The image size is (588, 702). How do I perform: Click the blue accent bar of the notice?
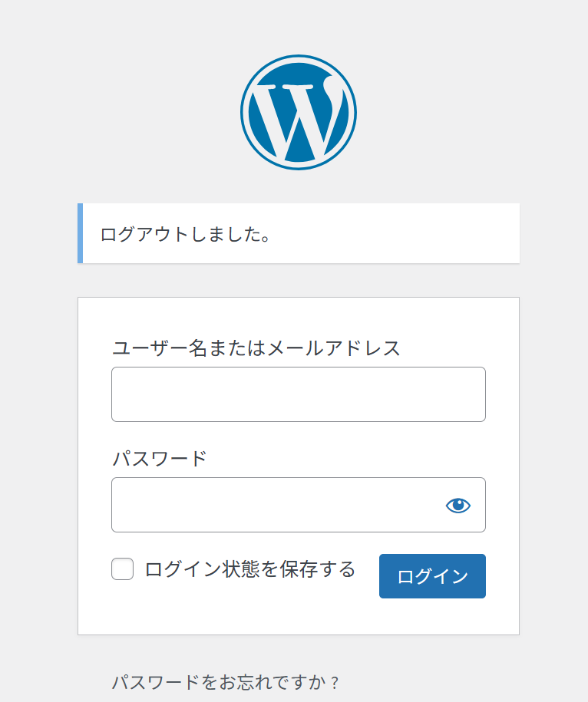[80, 233]
